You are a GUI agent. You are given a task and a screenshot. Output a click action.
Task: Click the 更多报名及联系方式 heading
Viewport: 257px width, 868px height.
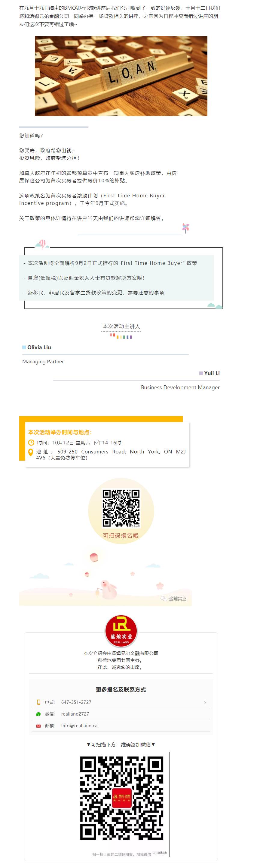[121, 689]
